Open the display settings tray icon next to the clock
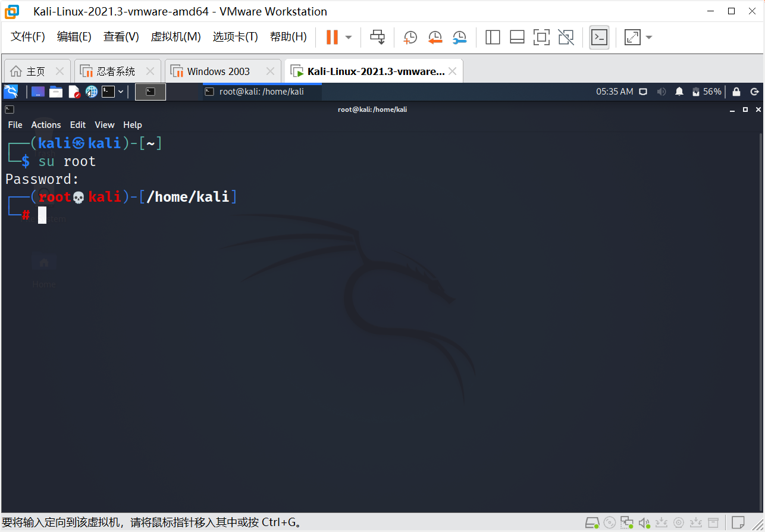Viewport: 765px width, 532px height. [643, 92]
